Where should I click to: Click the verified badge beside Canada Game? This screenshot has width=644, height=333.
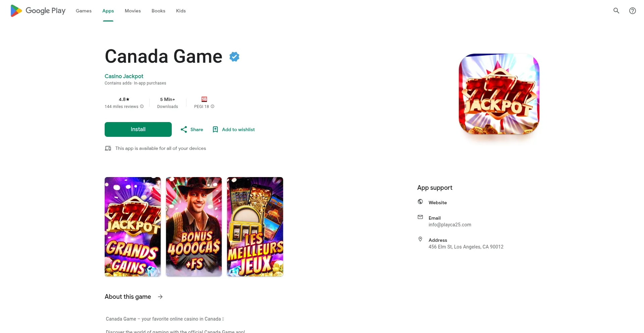point(234,57)
